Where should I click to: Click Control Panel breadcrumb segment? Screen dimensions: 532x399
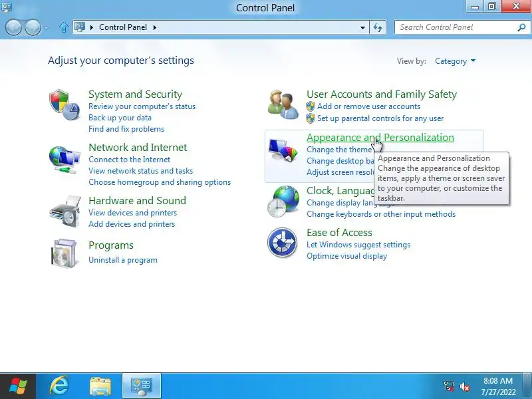pos(123,27)
